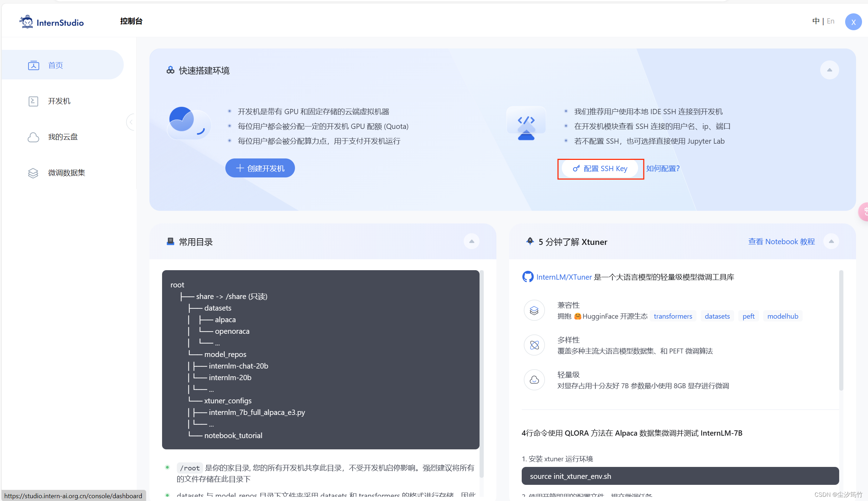Click the 轻量级 cloud icon
The height and width of the screenshot is (501, 868).
click(x=534, y=379)
